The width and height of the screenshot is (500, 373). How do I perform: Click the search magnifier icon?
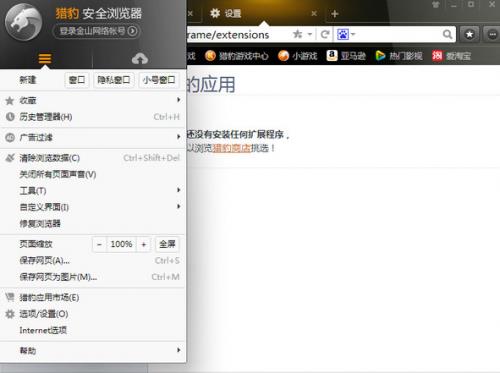coord(447,34)
